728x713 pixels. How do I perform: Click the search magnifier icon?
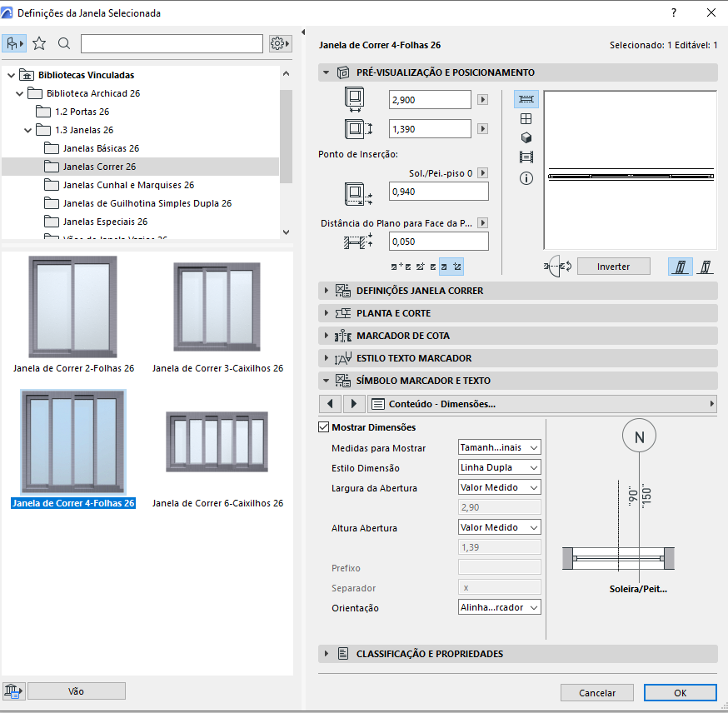(x=64, y=43)
